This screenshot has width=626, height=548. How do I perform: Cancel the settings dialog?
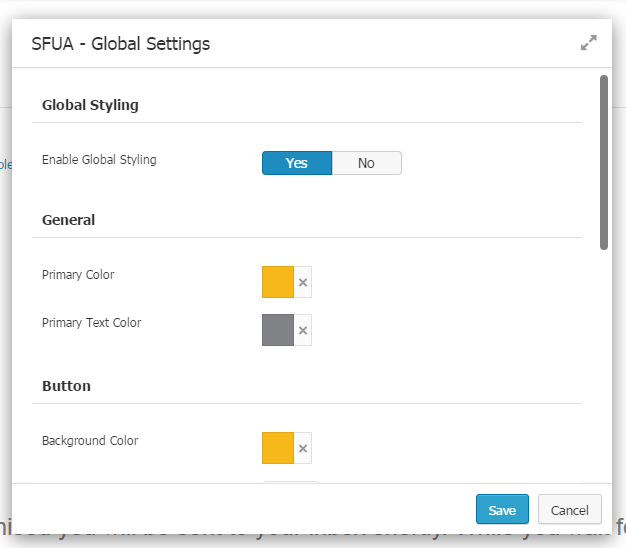pyautogui.click(x=570, y=510)
